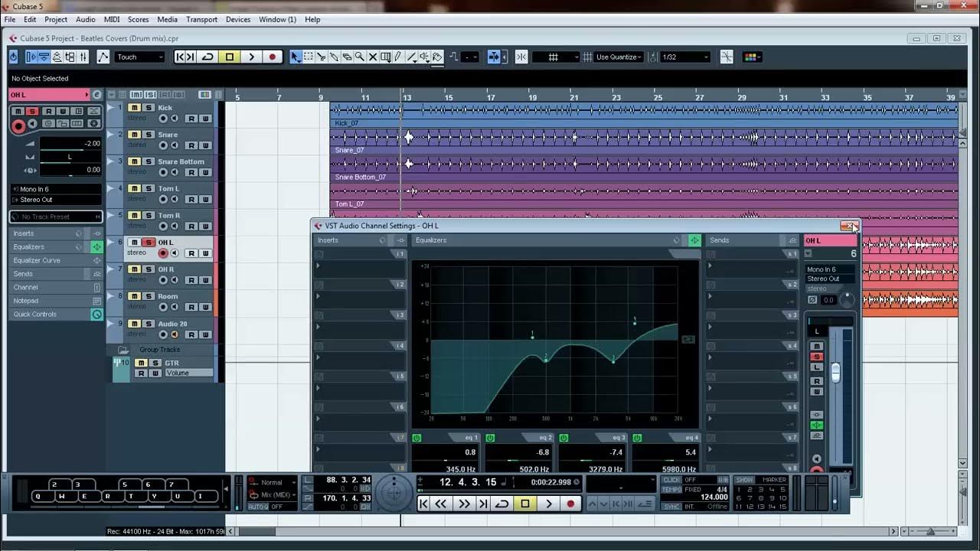The width and height of the screenshot is (980, 551).
Task: Open the Transport menu
Action: (202, 19)
